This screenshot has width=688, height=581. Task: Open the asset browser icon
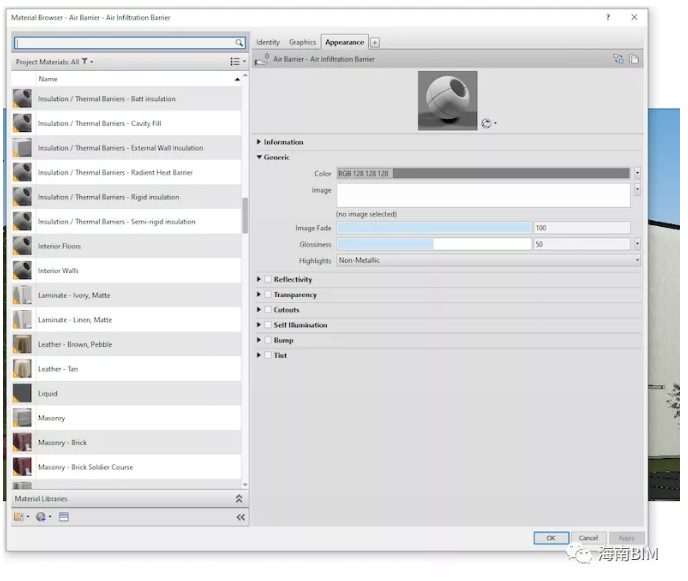pyautogui.click(x=64, y=517)
